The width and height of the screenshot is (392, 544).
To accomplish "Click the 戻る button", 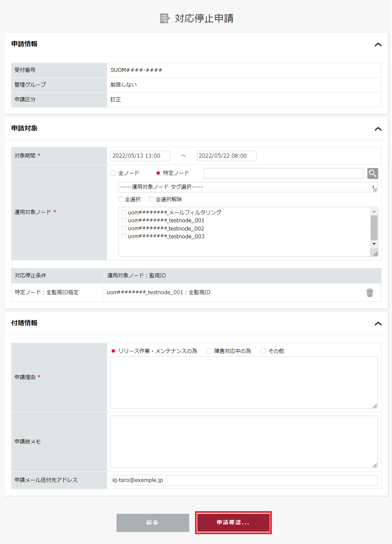I will tap(153, 523).
